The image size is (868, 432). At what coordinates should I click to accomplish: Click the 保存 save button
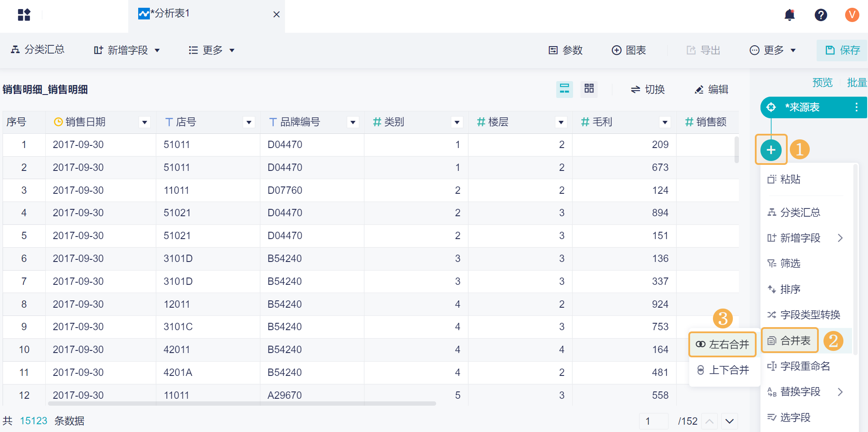pyautogui.click(x=843, y=50)
